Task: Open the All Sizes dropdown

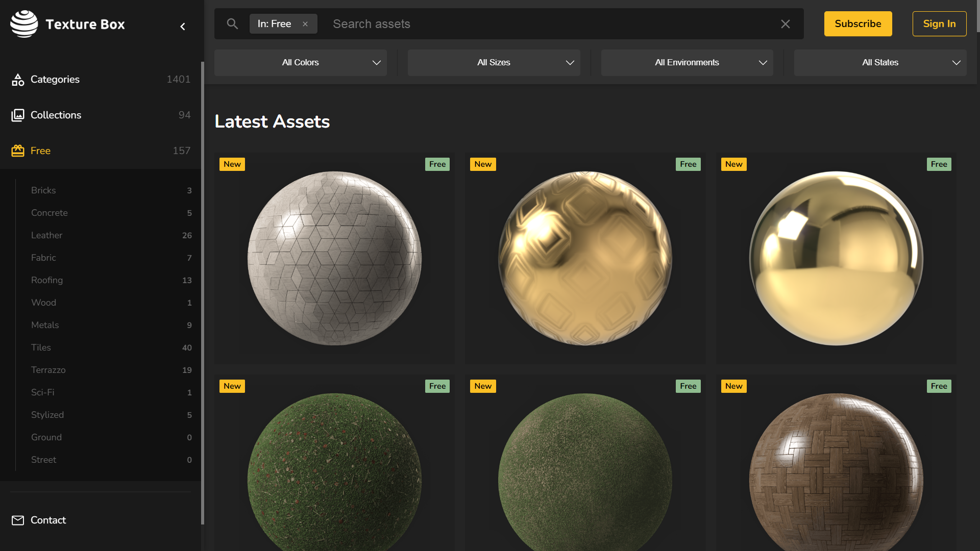Action: tap(494, 63)
